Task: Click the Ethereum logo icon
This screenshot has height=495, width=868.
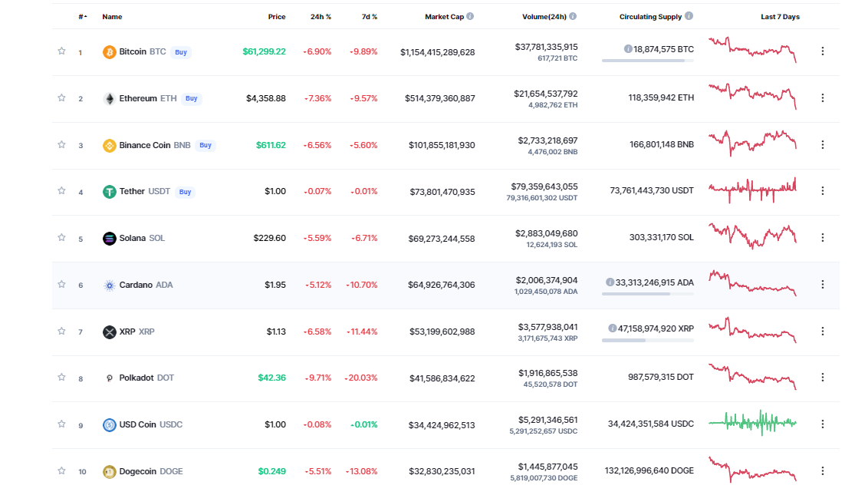Action: (110, 99)
